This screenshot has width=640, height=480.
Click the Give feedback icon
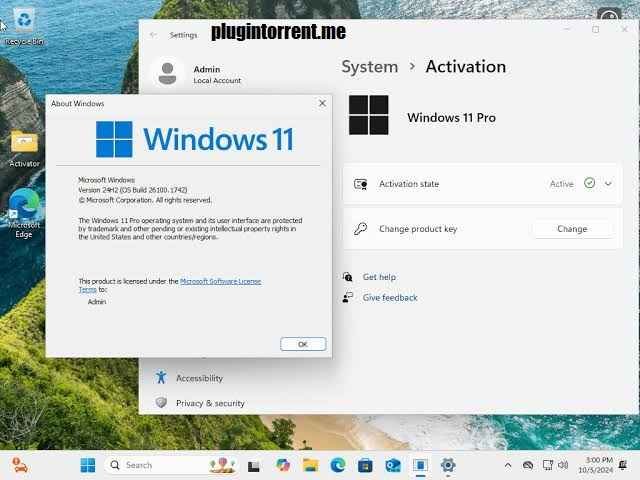[x=347, y=298]
